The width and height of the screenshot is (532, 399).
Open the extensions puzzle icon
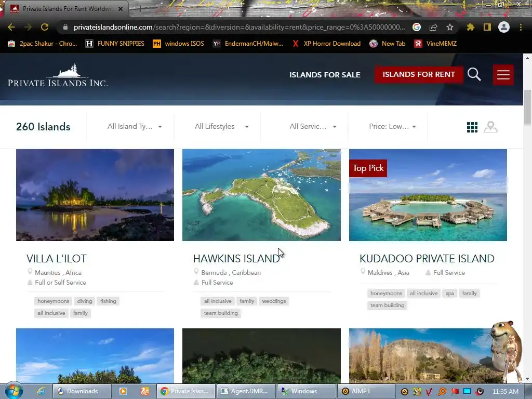(x=470, y=27)
